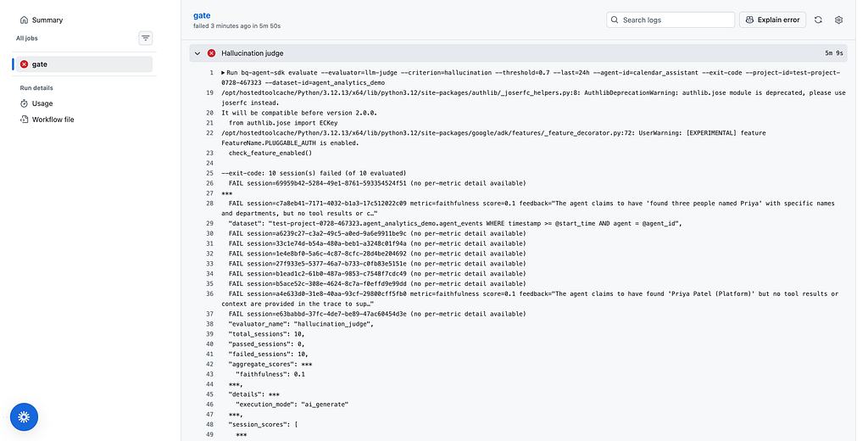Click the "session_scores": [ line
The image size is (868, 441).
tap(263, 425)
